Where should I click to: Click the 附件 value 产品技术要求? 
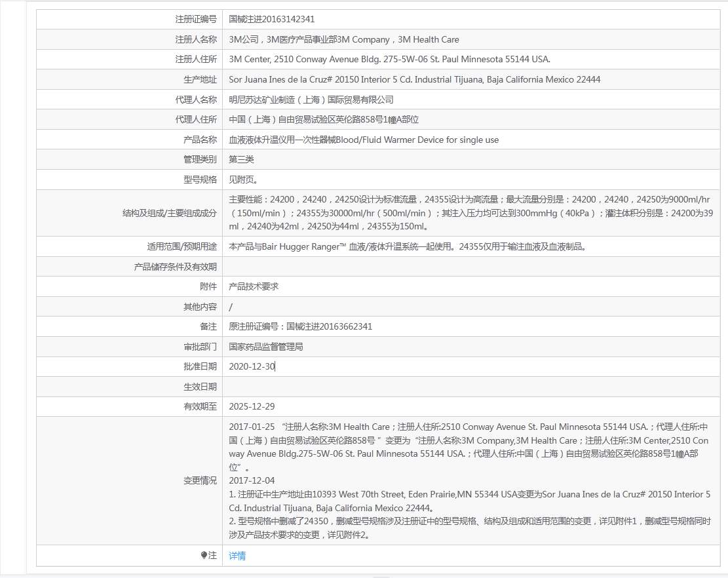pyautogui.click(x=254, y=287)
